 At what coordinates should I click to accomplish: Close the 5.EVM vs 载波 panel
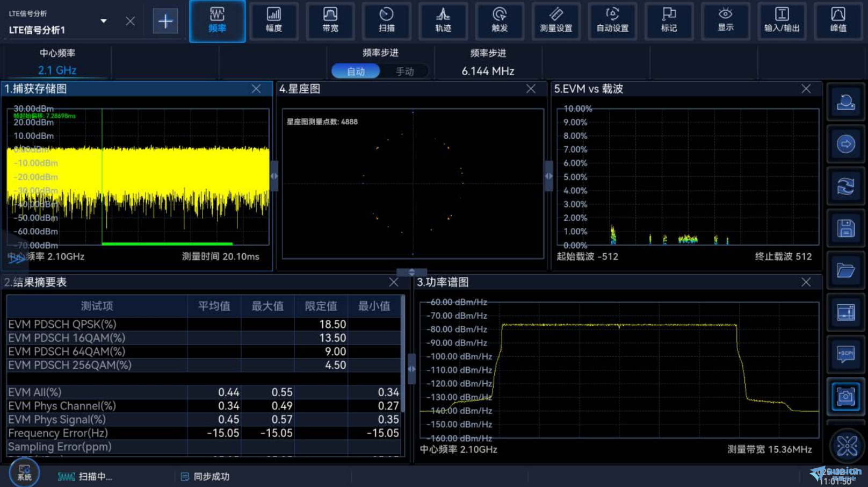click(x=806, y=89)
